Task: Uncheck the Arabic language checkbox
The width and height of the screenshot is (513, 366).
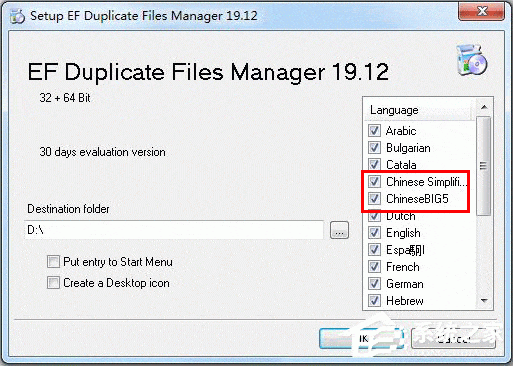Action: click(x=374, y=130)
